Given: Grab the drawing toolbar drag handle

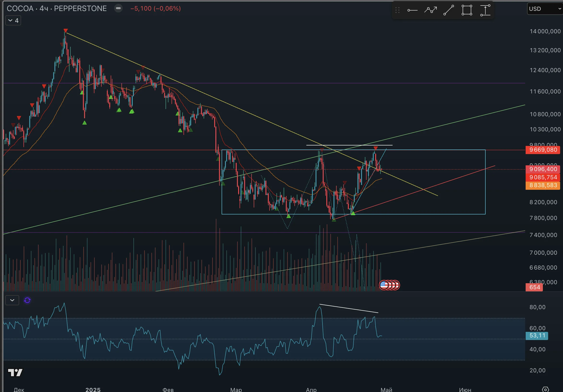Looking at the screenshot, I should tap(397, 10).
